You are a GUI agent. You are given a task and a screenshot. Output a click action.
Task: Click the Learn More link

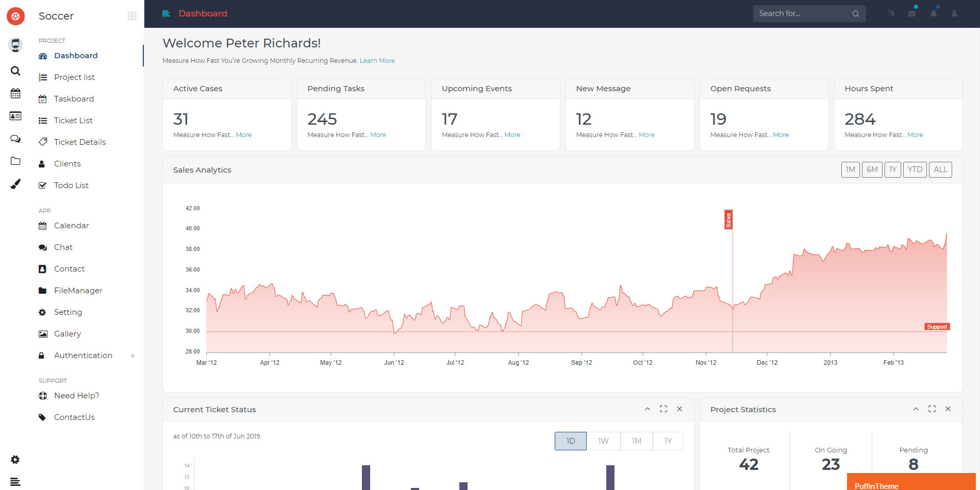[x=377, y=61]
